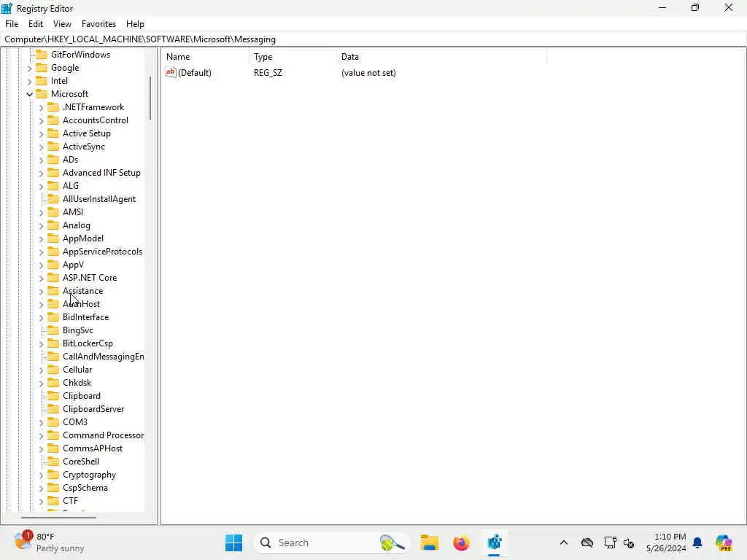Select the Intel folder icon

tap(42, 80)
